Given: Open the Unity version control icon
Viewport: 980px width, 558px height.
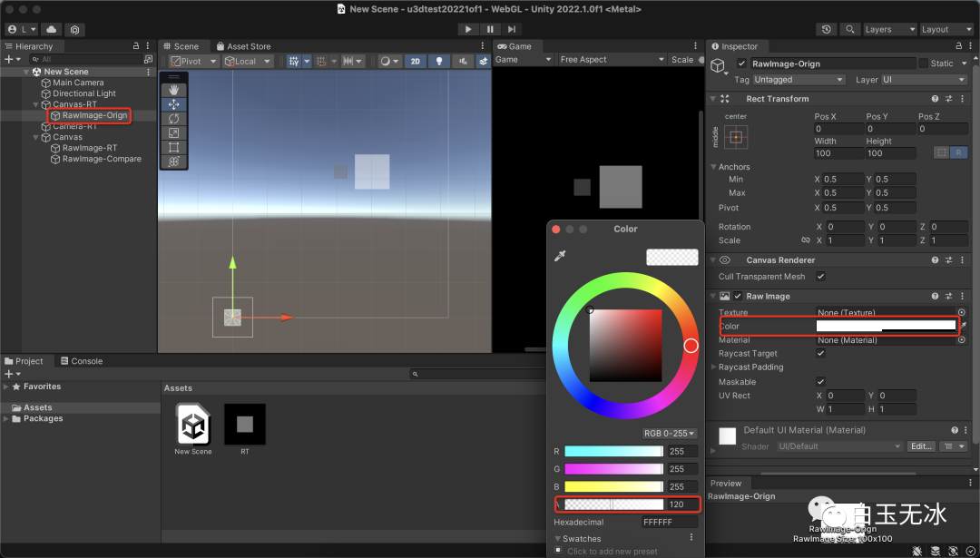Looking at the screenshot, I should tap(75, 29).
